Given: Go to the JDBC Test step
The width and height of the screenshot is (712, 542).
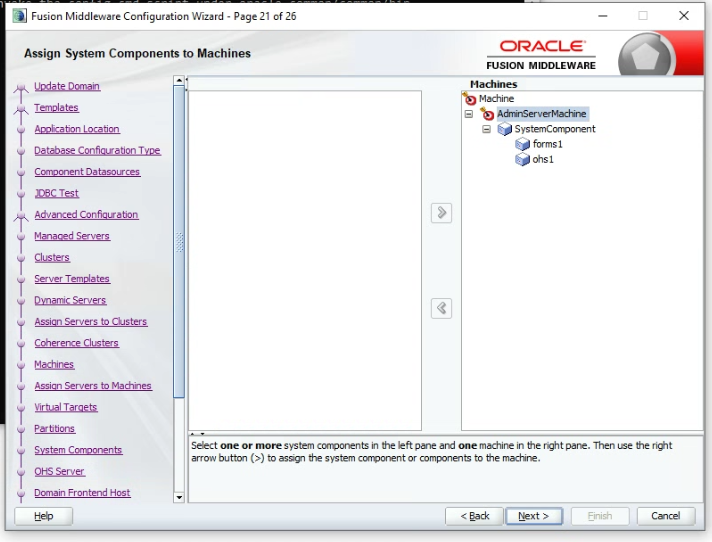Looking at the screenshot, I should pos(56,193).
